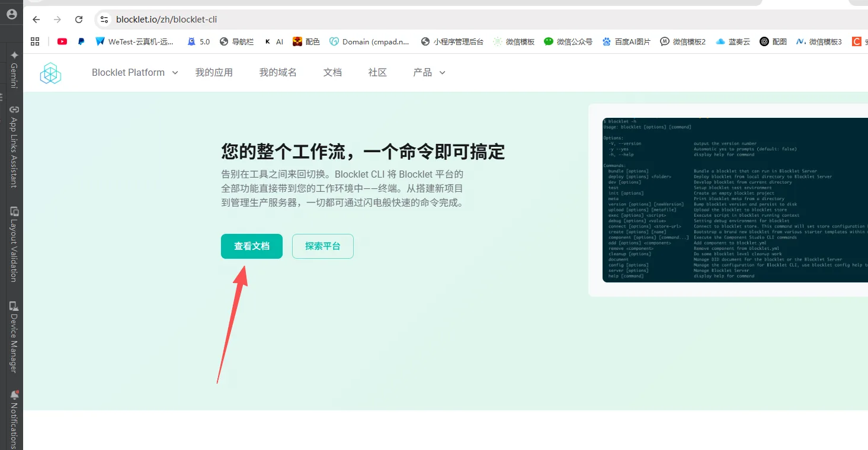Click the heading 您的整个工作流，一个命令即可搞定
Viewport: 868px width, 450px height.
coord(363,152)
